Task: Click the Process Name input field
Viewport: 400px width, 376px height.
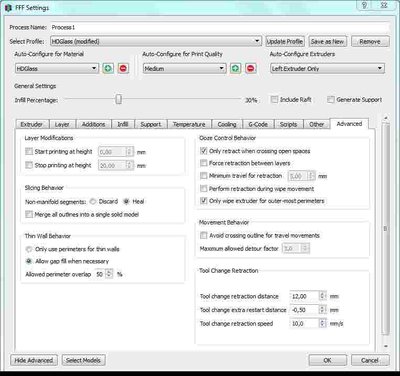Action: point(220,27)
